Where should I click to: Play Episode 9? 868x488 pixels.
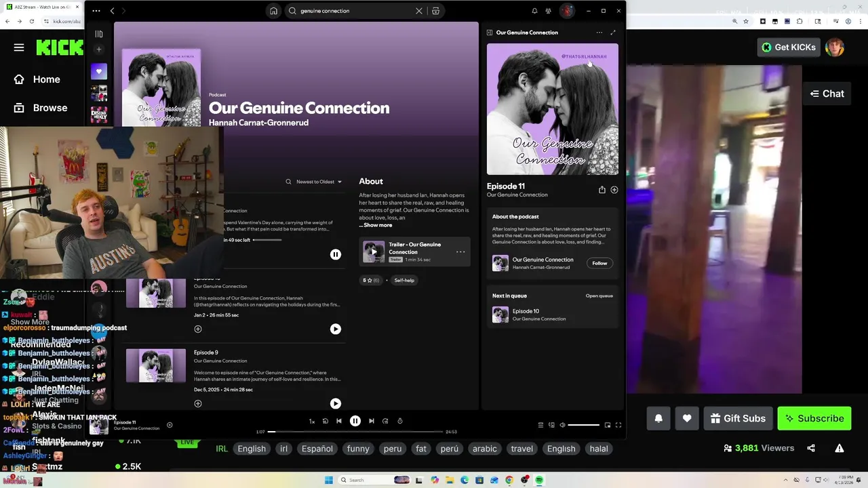(336, 403)
